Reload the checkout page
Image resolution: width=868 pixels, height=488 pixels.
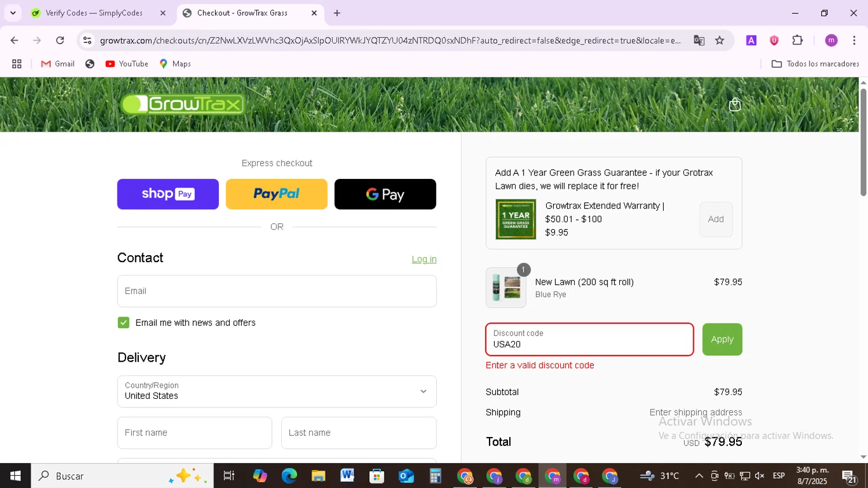coord(60,41)
